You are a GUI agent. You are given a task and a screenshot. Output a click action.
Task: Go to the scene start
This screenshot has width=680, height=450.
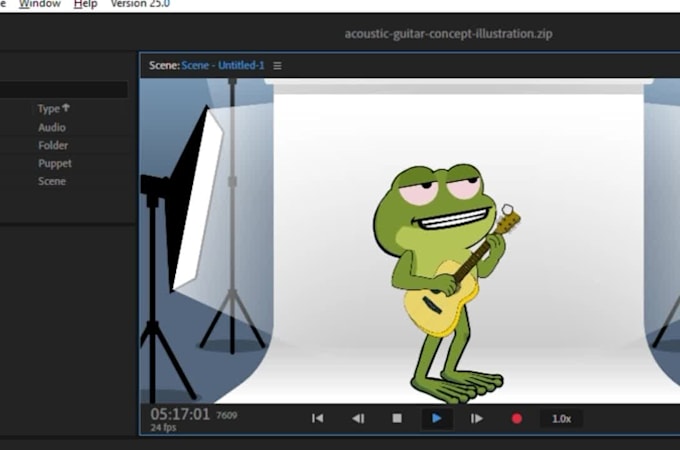(317, 418)
